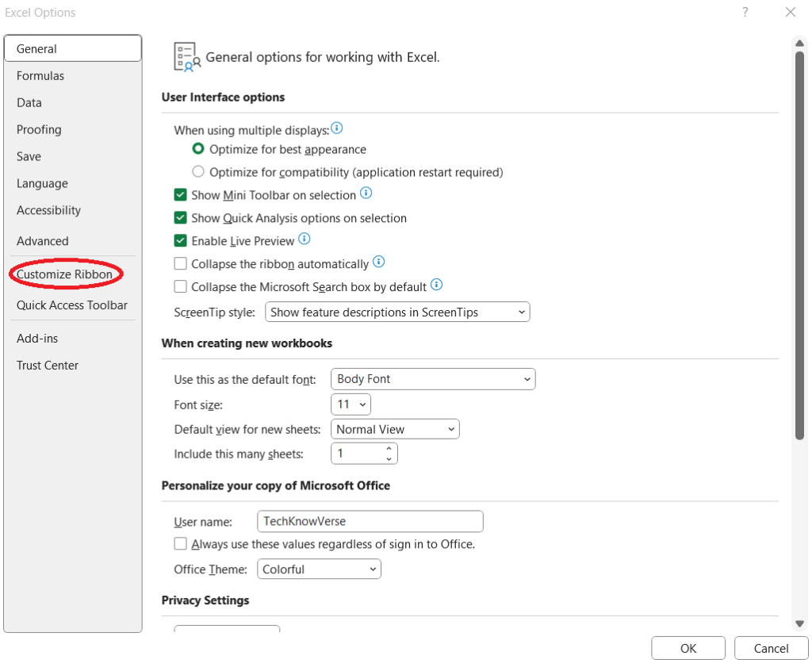812x663 pixels.
Task: Enable Collapse the ribbon automatically checkbox
Action: 181,263
